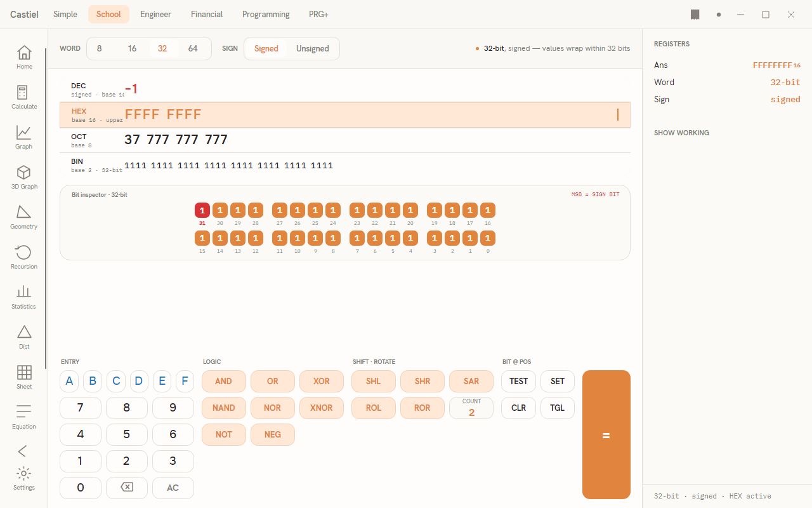Click the XOR logic button
Screen dimensions: 812x508
(322, 381)
